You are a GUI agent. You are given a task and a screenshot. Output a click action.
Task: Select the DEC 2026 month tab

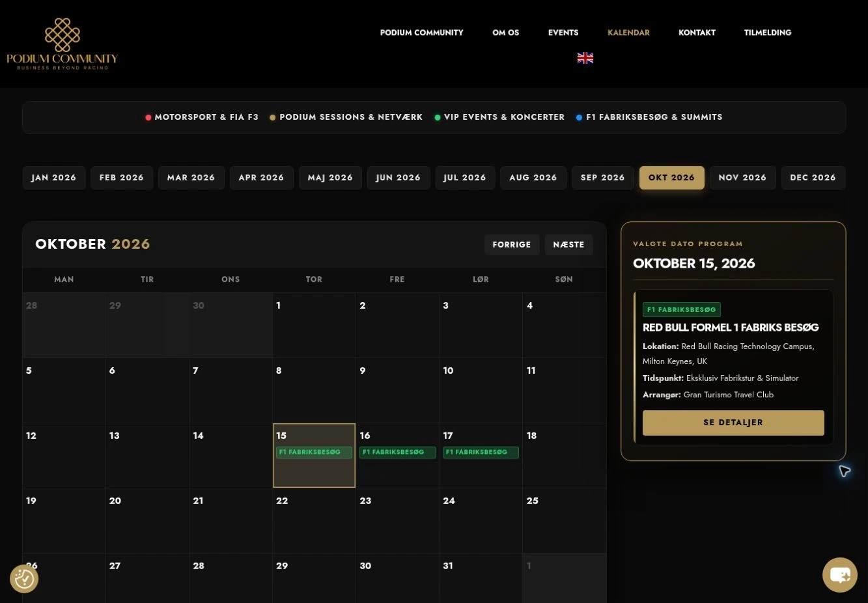pyautogui.click(x=813, y=178)
